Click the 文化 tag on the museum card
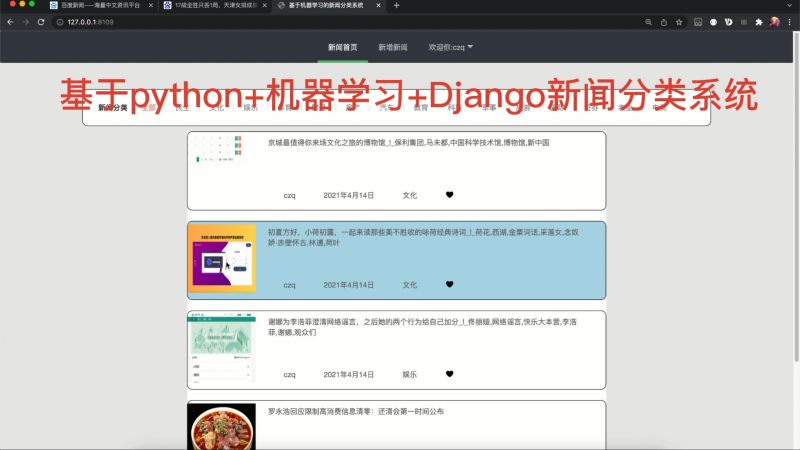 click(x=410, y=195)
